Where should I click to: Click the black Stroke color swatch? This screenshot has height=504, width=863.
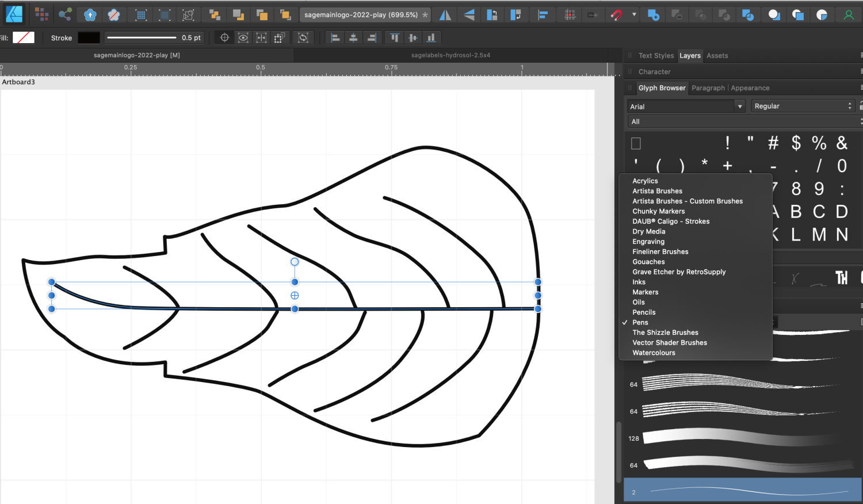pos(89,38)
